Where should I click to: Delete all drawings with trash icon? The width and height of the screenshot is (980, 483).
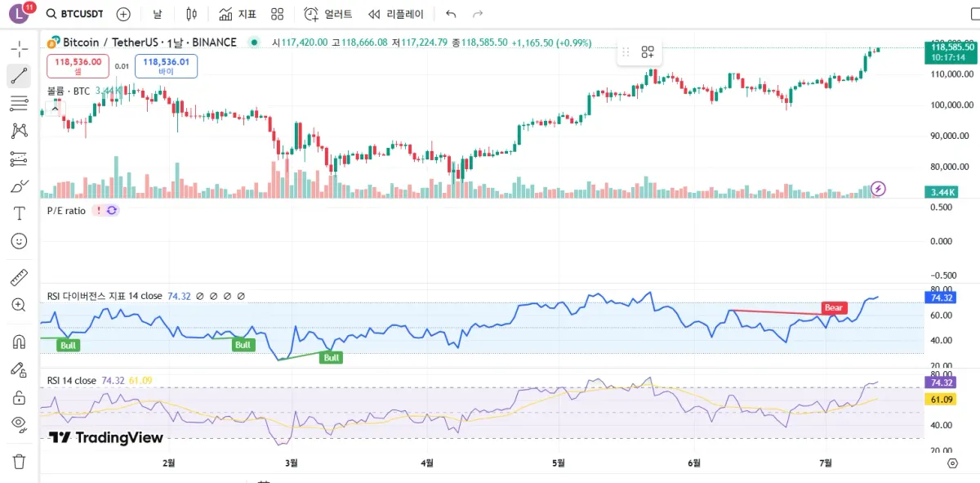[x=19, y=461]
